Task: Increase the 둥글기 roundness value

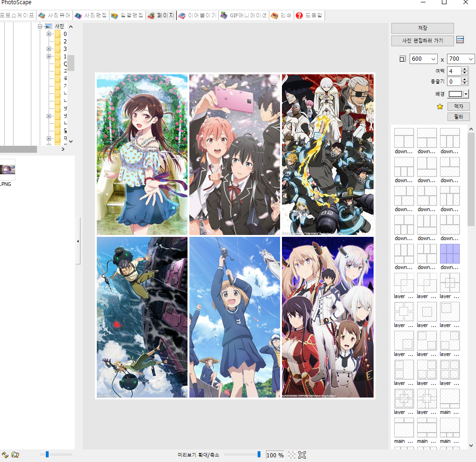Action: pos(464,79)
